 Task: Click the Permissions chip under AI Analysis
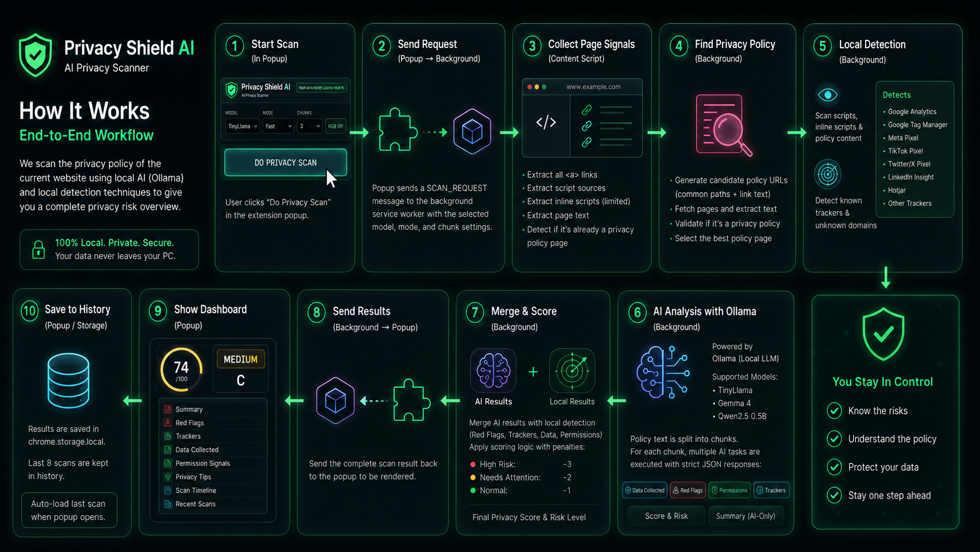tap(730, 490)
